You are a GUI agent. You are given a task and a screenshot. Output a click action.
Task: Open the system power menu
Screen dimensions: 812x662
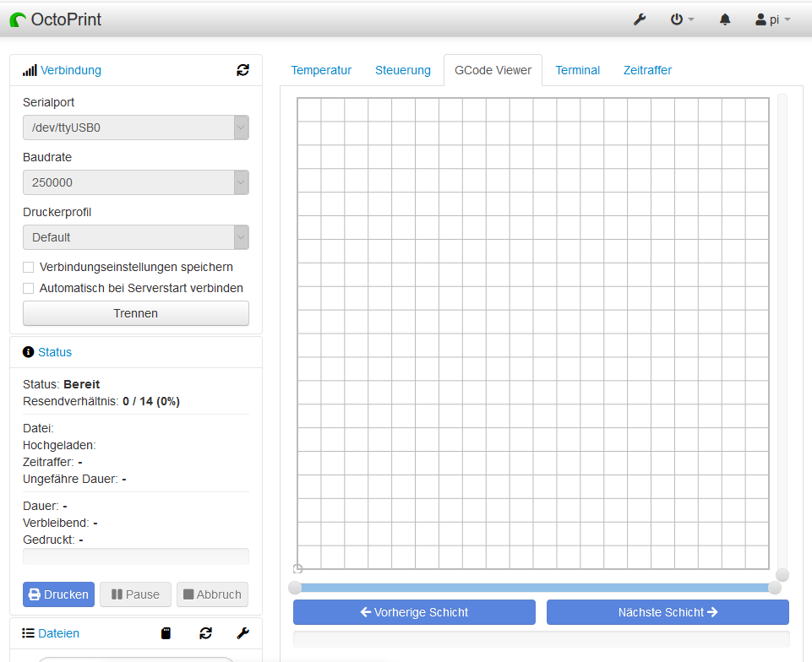click(681, 19)
